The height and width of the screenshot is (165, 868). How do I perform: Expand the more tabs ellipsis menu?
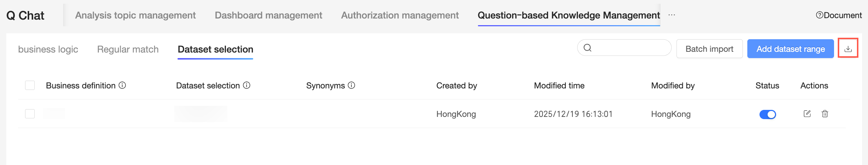(x=672, y=15)
